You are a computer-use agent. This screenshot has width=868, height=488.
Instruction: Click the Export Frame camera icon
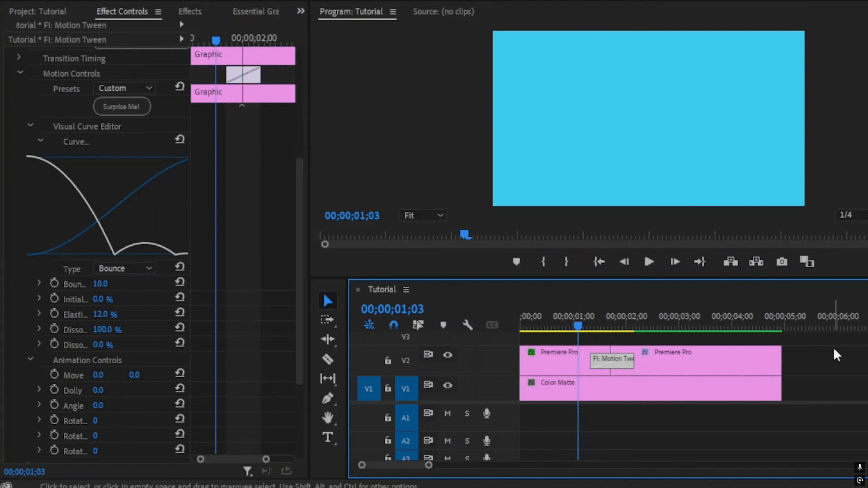(x=782, y=262)
